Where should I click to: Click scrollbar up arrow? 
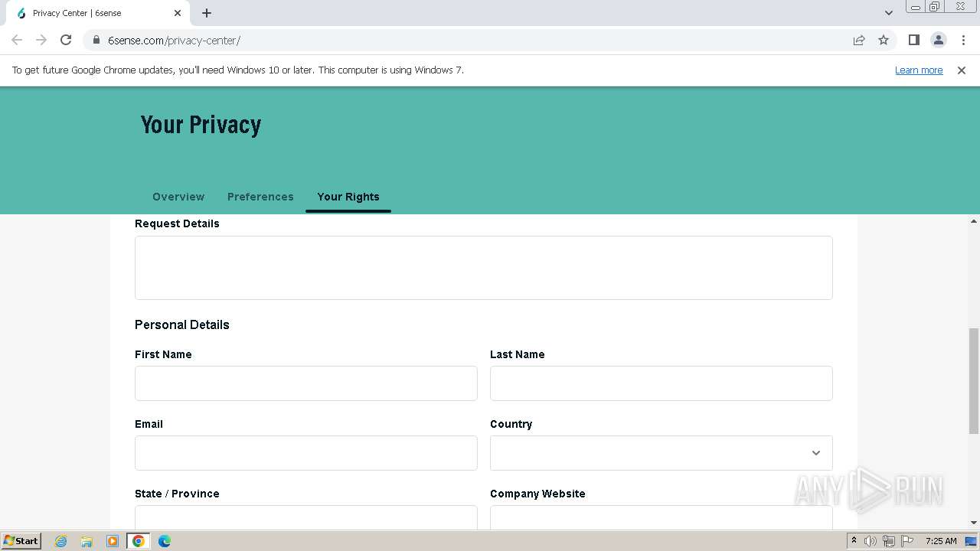click(x=974, y=221)
